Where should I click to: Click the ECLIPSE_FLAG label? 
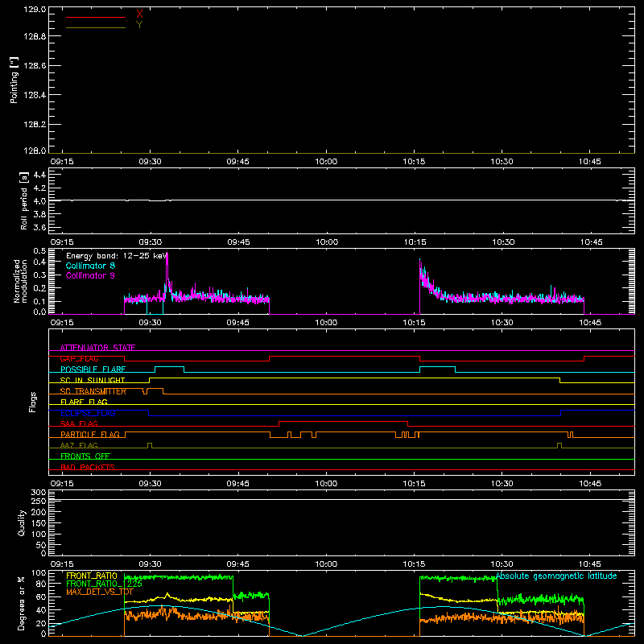click(88, 413)
